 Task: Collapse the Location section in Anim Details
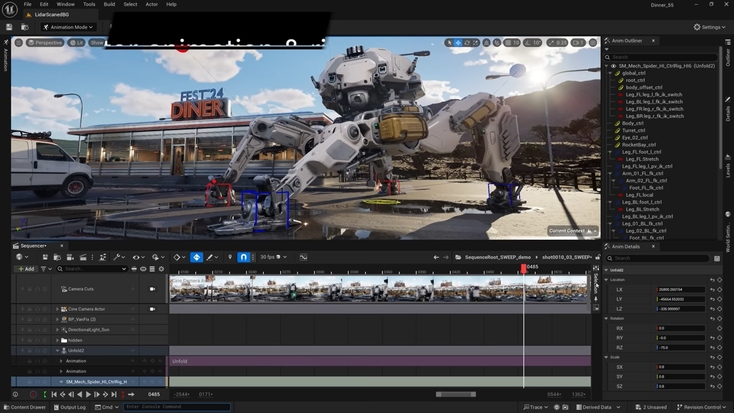tap(607, 280)
